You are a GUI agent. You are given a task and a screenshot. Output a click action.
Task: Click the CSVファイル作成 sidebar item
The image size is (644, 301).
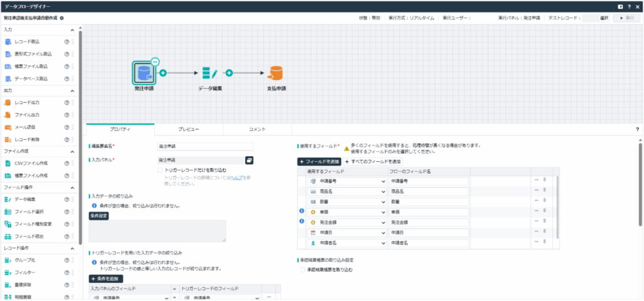[x=31, y=163]
